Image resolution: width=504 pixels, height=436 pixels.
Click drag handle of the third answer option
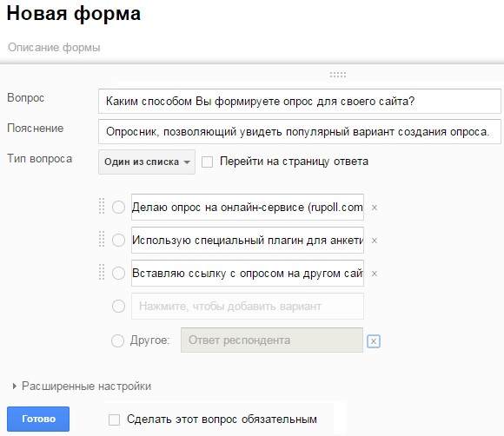click(102, 272)
